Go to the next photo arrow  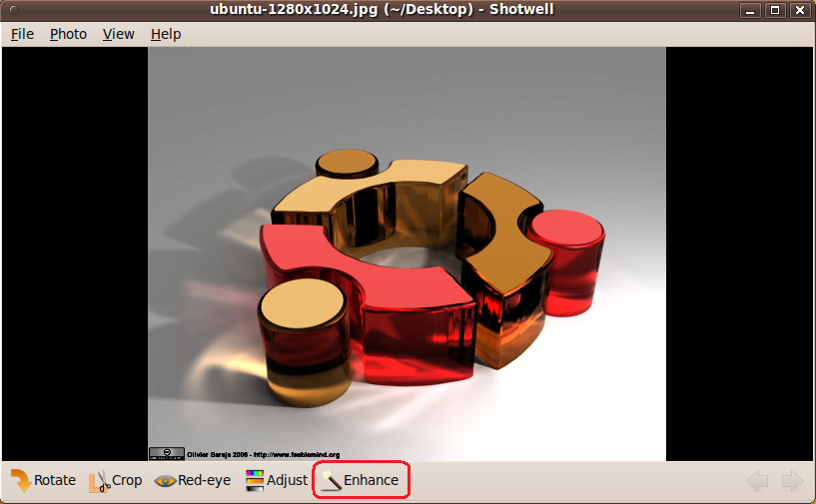792,481
